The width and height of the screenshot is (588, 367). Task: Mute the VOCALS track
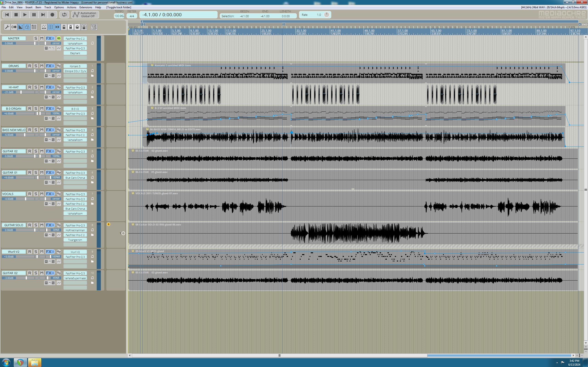point(42,194)
